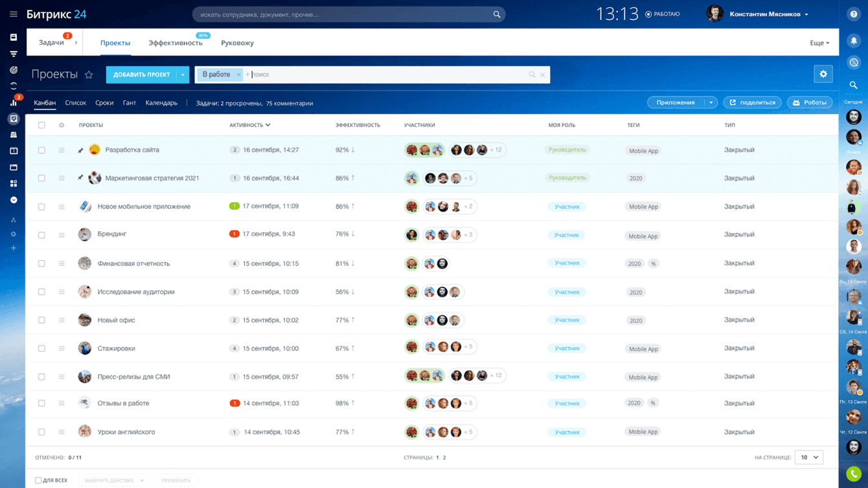Click the left sidebar settings gear icon
The image size is (868, 488).
[14, 234]
